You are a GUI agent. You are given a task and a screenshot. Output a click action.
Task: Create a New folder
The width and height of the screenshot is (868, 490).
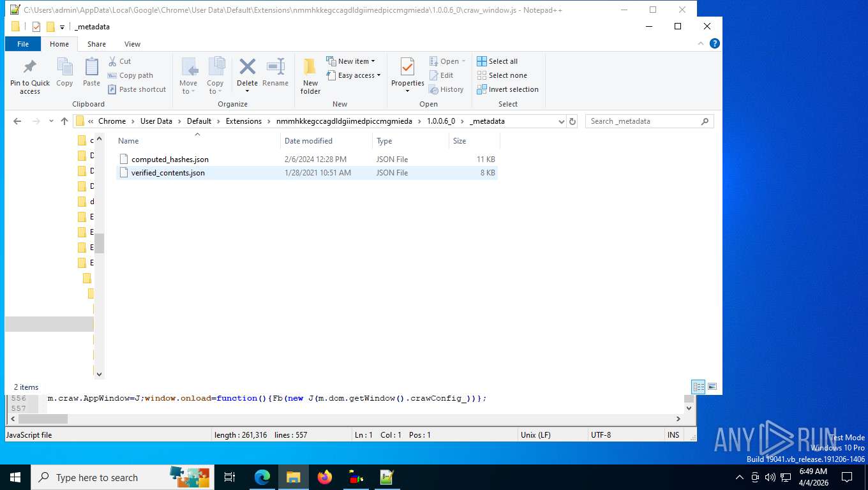[310, 77]
